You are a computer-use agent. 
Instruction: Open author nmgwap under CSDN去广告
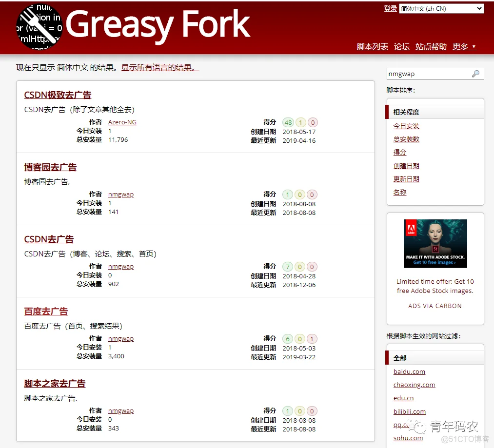pos(121,266)
